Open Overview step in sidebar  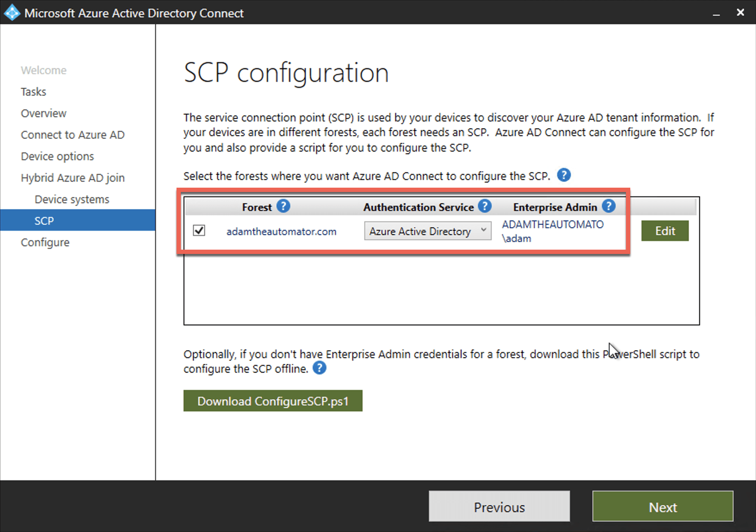[43, 113]
